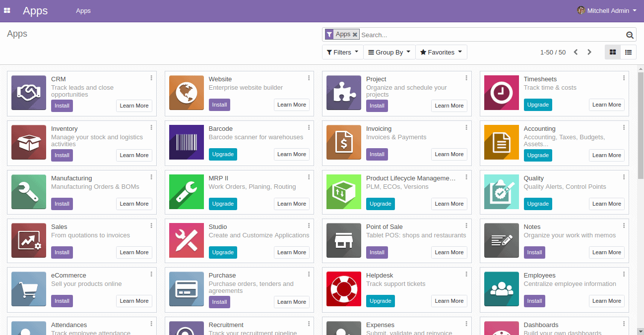This screenshot has height=335, width=644.
Task: Click Learn More for Inventory
Action: coord(134,155)
